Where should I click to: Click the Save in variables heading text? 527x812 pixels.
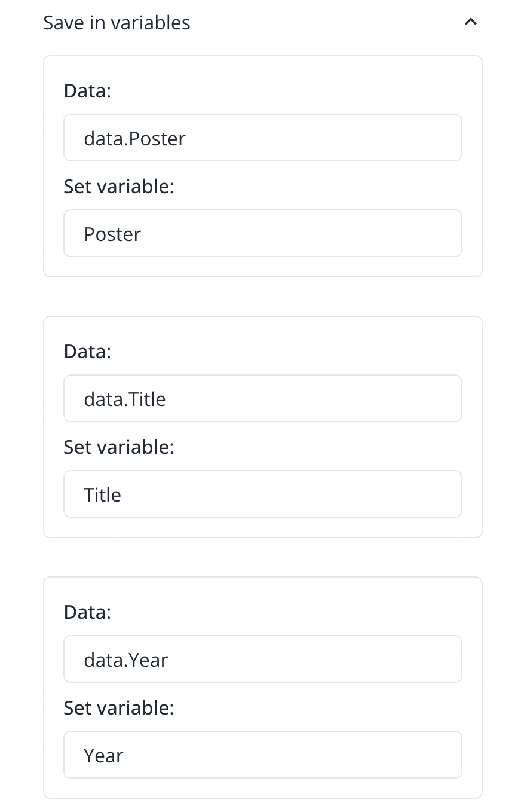(117, 23)
